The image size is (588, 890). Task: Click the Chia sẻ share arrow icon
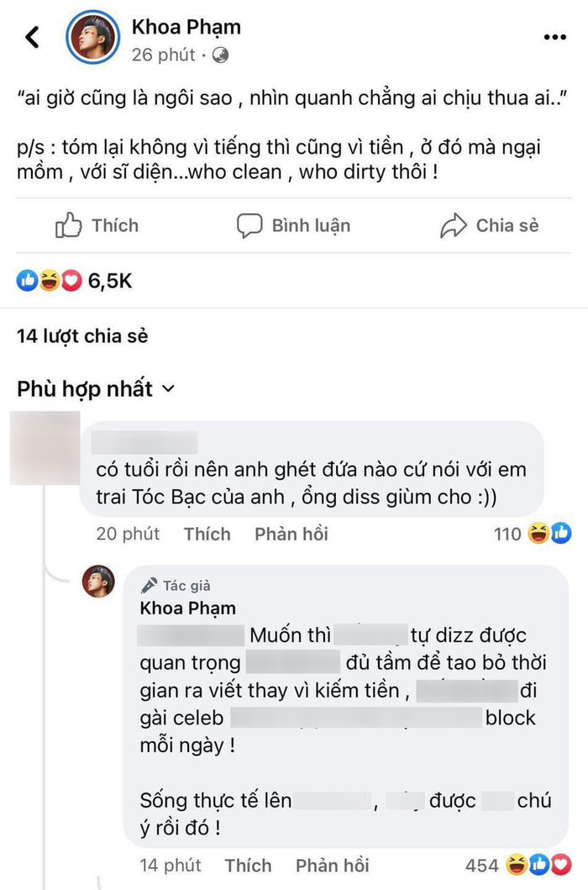tap(454, 225)
